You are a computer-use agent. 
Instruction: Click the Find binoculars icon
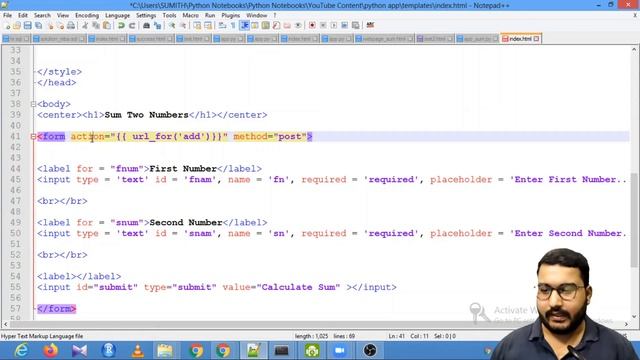click(146, 25)
